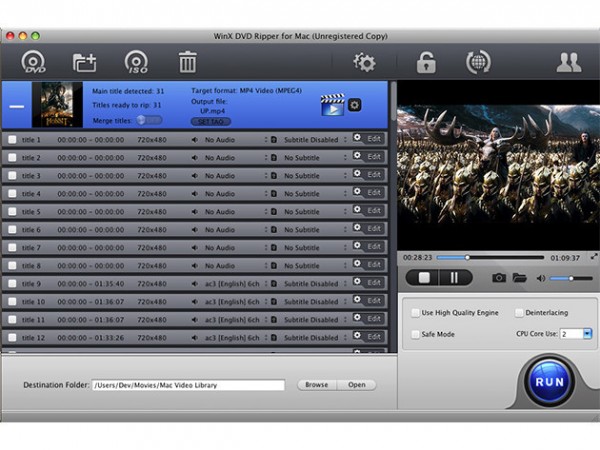600x450 pixels.
Task: Open the snapshot folder icon
Action: [x=520, y=277]
